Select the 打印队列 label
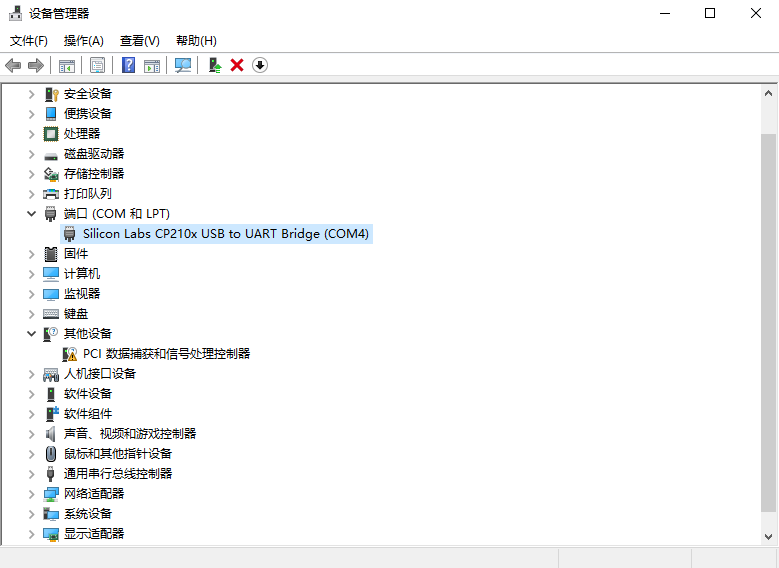This screenshot has width=779, height=568. tap(88, 194)
